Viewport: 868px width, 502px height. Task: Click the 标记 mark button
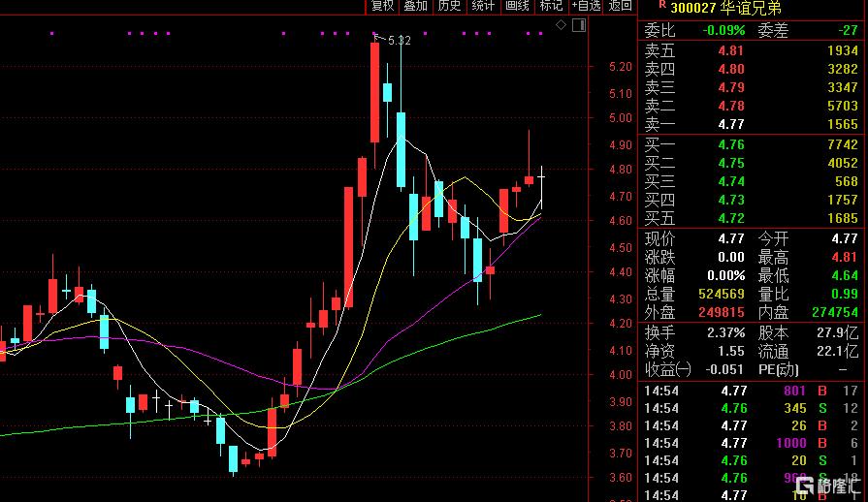pyautogui.click(x=551, y=6)
